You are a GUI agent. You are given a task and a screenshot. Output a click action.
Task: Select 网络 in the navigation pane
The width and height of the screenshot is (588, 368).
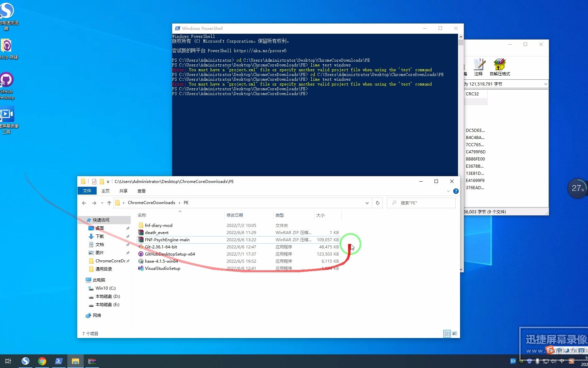[97, 316]
